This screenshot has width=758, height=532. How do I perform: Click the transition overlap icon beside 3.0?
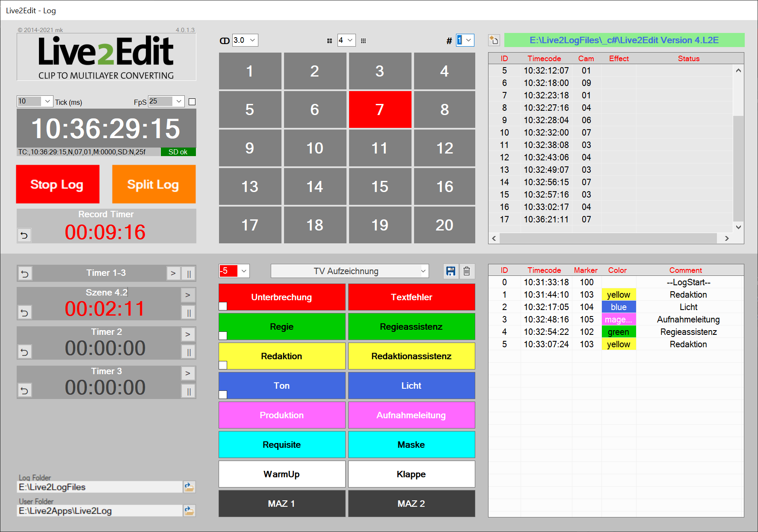tap(225, 41)
